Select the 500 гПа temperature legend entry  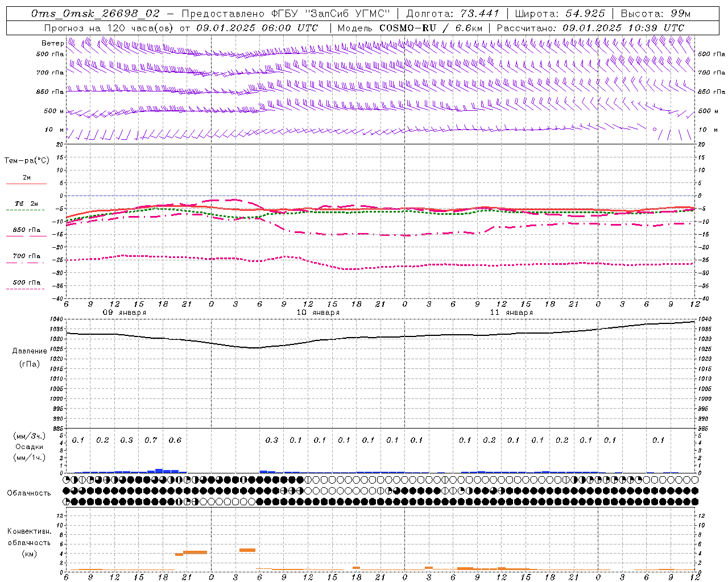pos(26,282)
